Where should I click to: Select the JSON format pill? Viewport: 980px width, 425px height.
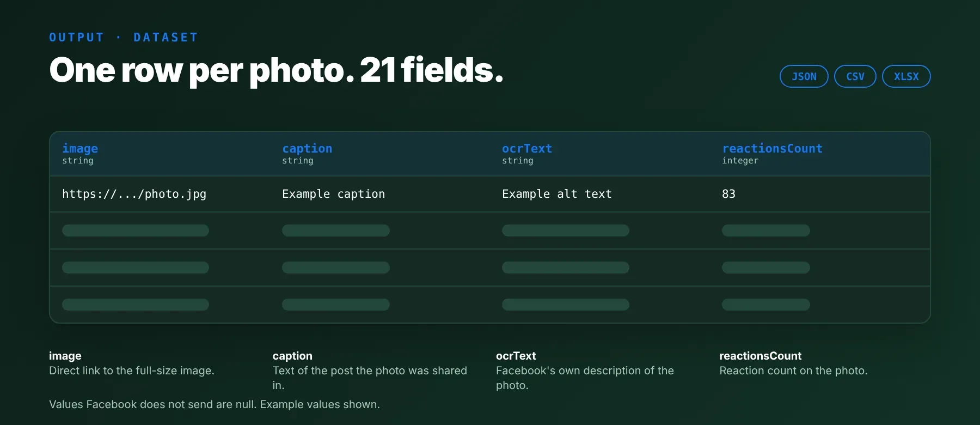[x=804, y=76]
